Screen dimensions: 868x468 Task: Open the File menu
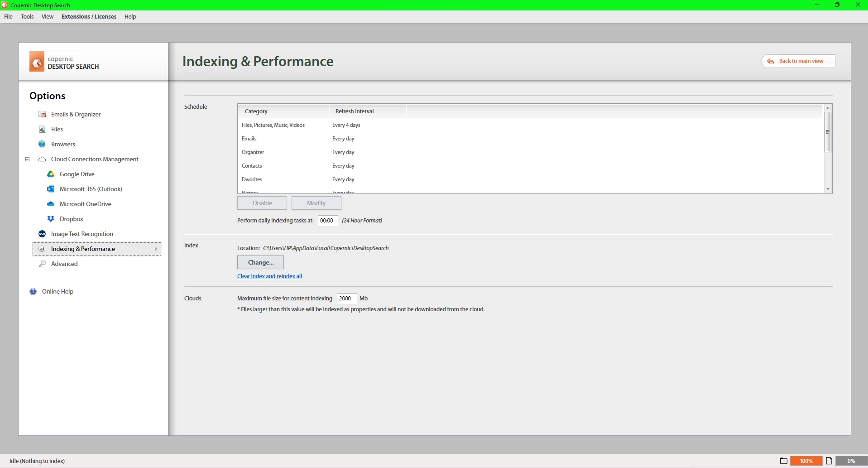(9, 16)
